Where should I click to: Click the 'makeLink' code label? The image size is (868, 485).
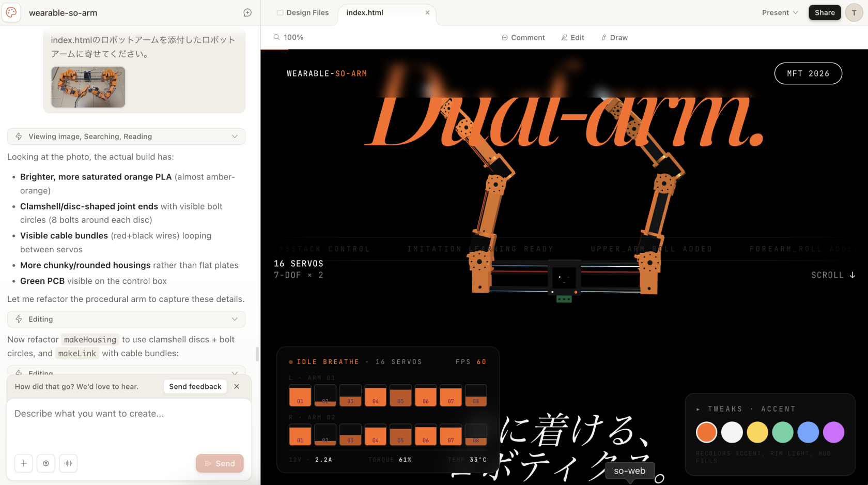(78, 354)
